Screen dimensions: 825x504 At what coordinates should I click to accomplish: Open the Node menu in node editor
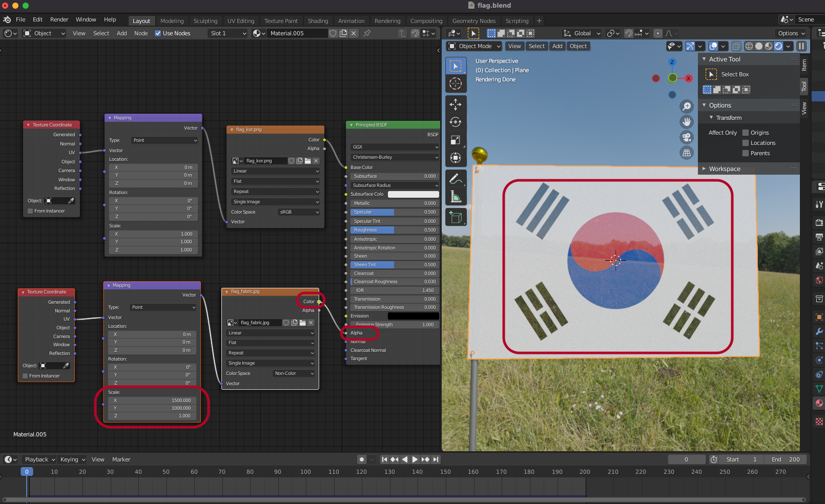[x=141, y=33]
